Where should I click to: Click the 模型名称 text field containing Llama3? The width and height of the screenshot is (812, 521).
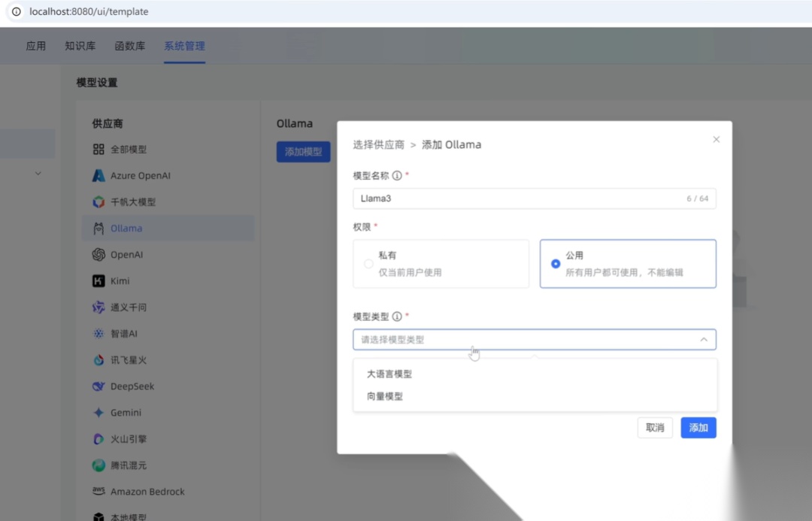pyautogui.click(x=519, y=198)
